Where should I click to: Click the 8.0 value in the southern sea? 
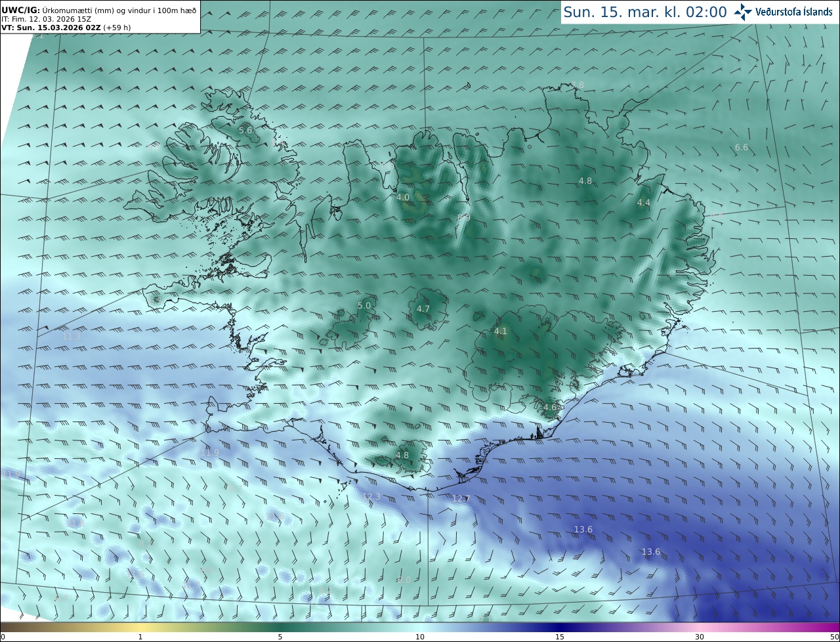404,580
